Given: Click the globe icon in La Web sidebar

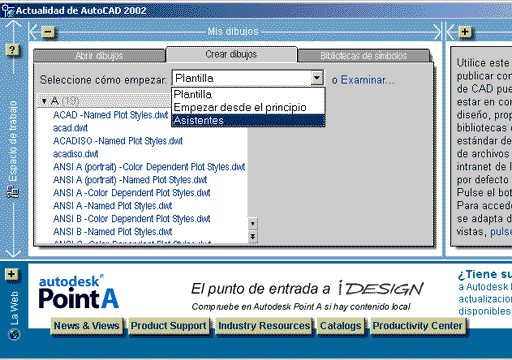Looking at the screenshot, I should (x=14, y=334).
